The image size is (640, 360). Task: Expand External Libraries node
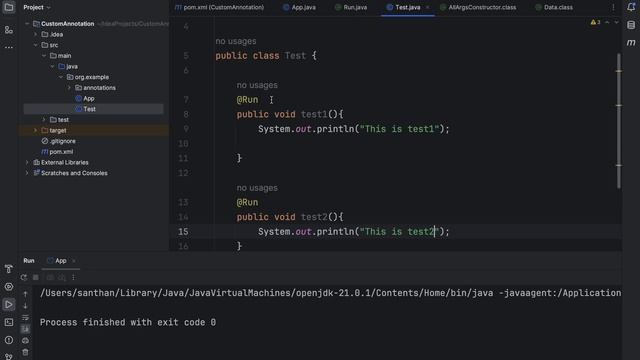(27, 162)
